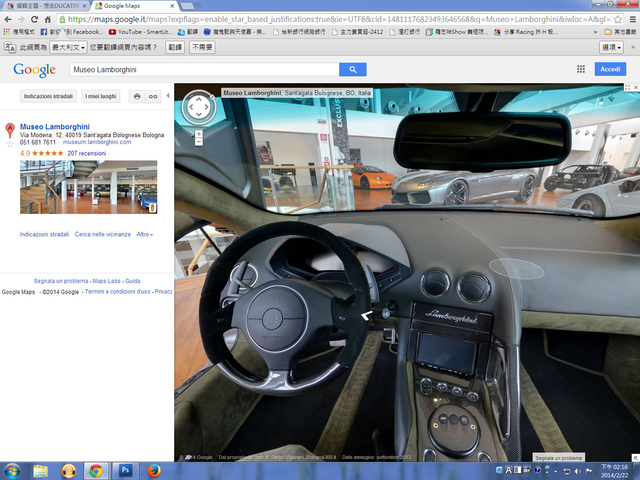Close the translate bar
The height and width of the screenshot is (480, 640).
tap(633, 47)
